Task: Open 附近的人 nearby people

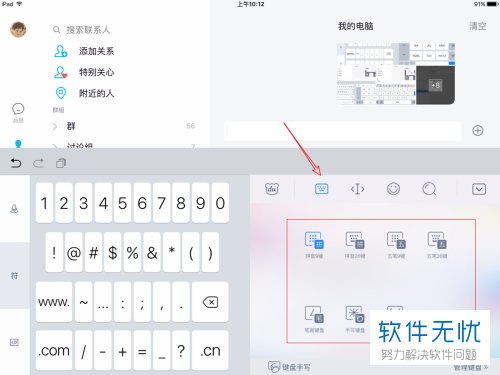Action: (84, 93)
